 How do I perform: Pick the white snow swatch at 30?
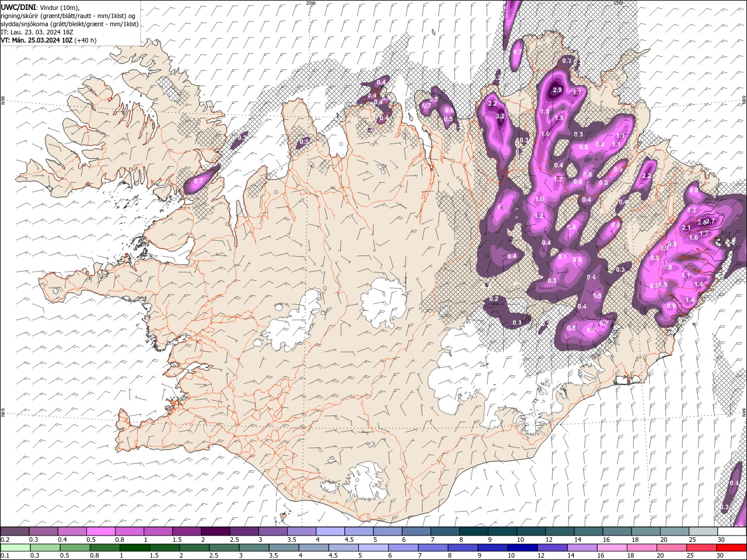pos(732,531)
